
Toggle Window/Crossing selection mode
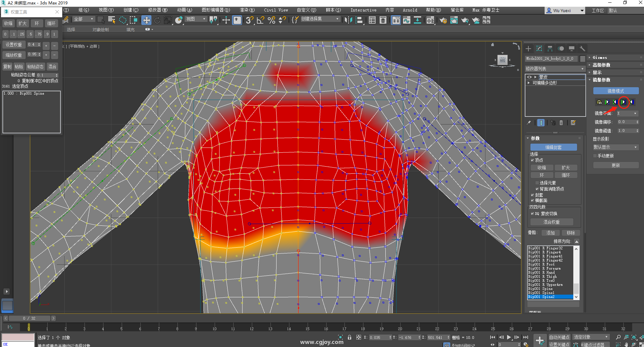point(133,20)
